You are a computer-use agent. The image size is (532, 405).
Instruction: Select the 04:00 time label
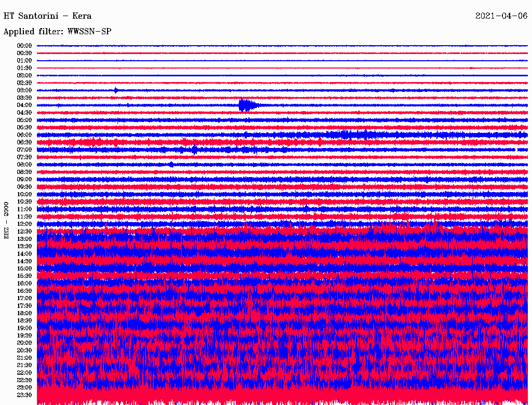pos(24,105)
